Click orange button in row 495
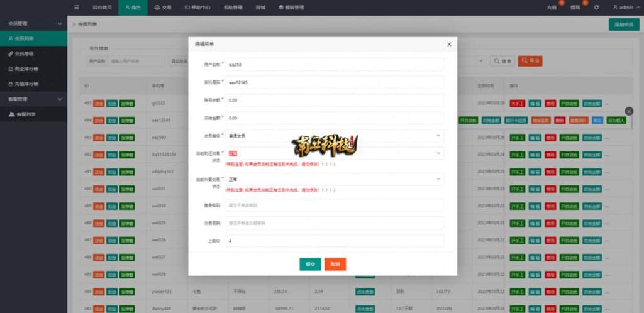Image resolution: width=644 pixels, height=313 pixels. coord(99,103)
